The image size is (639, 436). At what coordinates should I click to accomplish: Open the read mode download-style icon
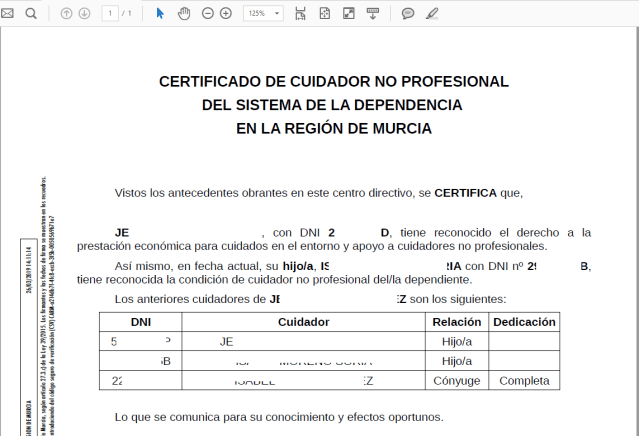coord(373,13)
